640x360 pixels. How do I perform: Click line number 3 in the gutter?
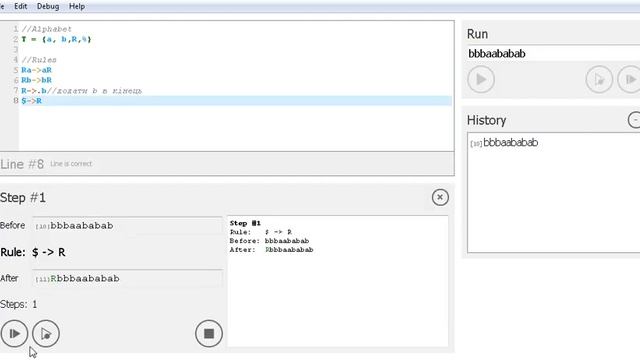point(16,50)
